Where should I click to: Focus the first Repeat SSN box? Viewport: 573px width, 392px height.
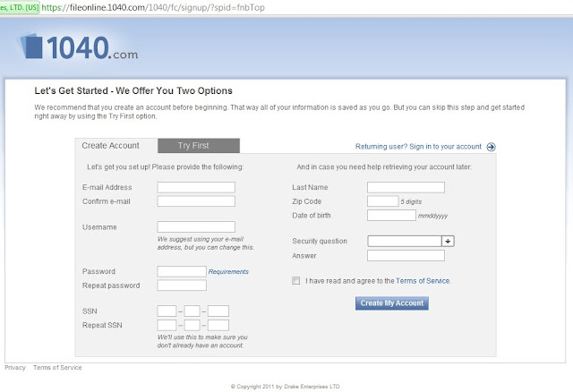(x=167, y=325)
